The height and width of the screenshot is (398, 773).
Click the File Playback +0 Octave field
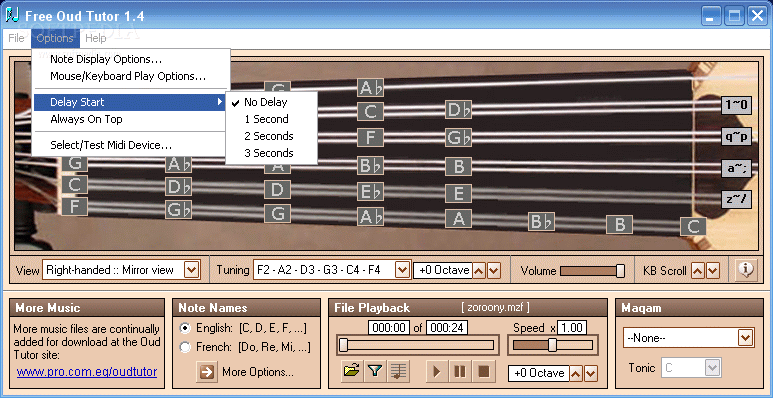pyautogui.click(x=539, y=373)
